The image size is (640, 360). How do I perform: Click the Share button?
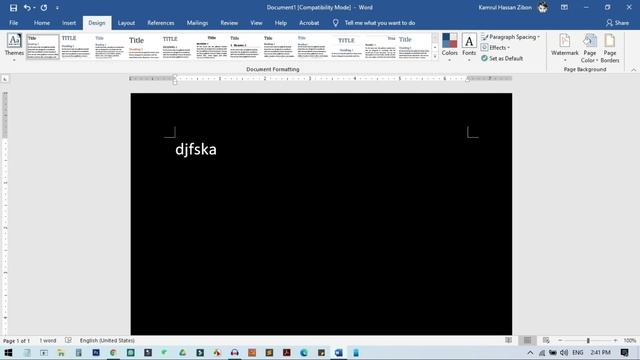coord(617,23)
